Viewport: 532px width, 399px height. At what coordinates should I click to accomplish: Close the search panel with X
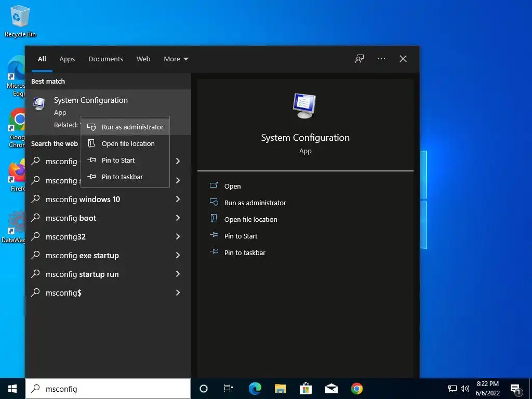[x=403, y=59]
